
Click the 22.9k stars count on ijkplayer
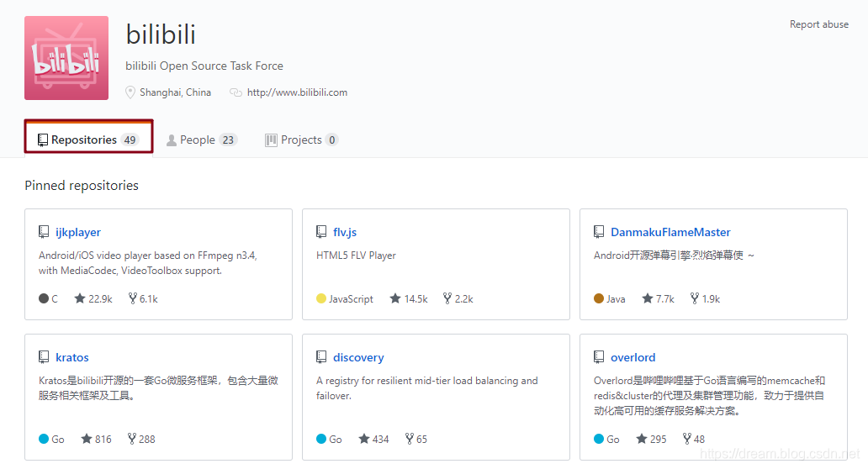[x=100, y=299]
